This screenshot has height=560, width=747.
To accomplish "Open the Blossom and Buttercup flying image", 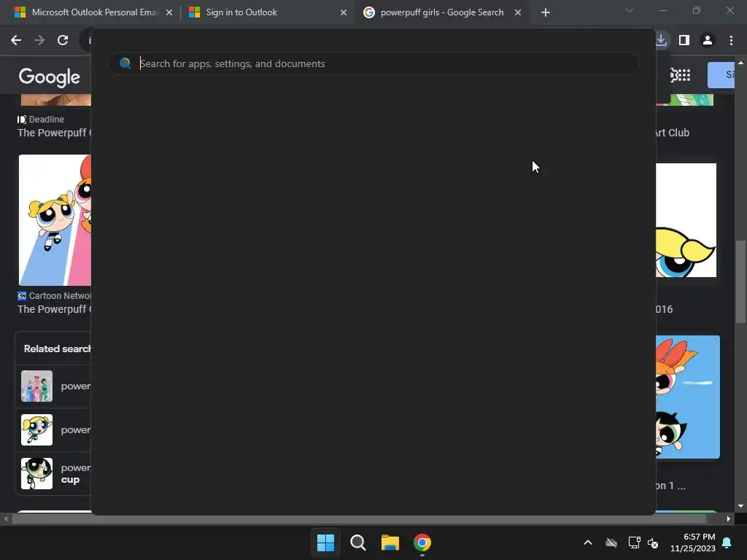I will (688, 397).
